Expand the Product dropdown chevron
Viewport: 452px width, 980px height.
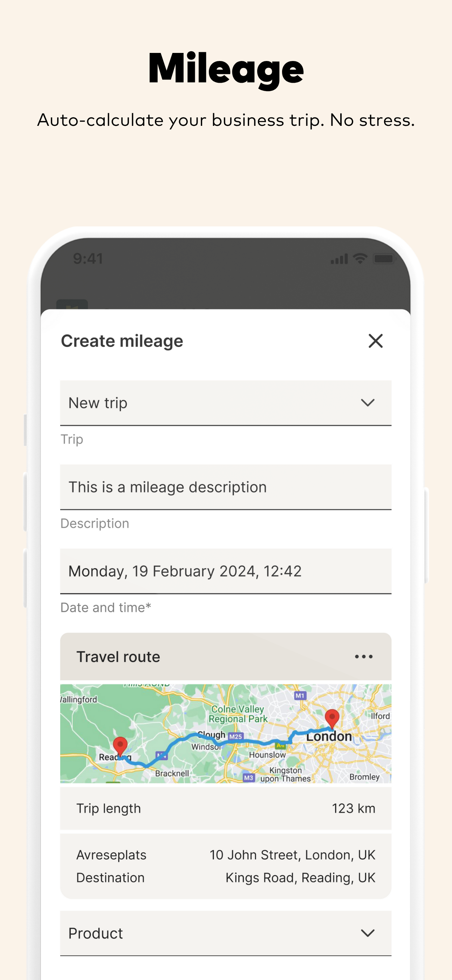(368, 933)
